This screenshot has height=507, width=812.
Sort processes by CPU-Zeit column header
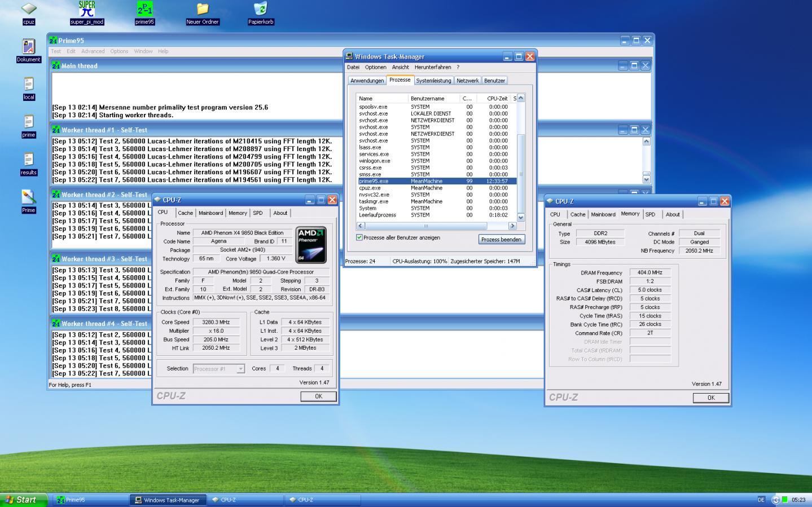pyautogui.click(x=494, y=98)
